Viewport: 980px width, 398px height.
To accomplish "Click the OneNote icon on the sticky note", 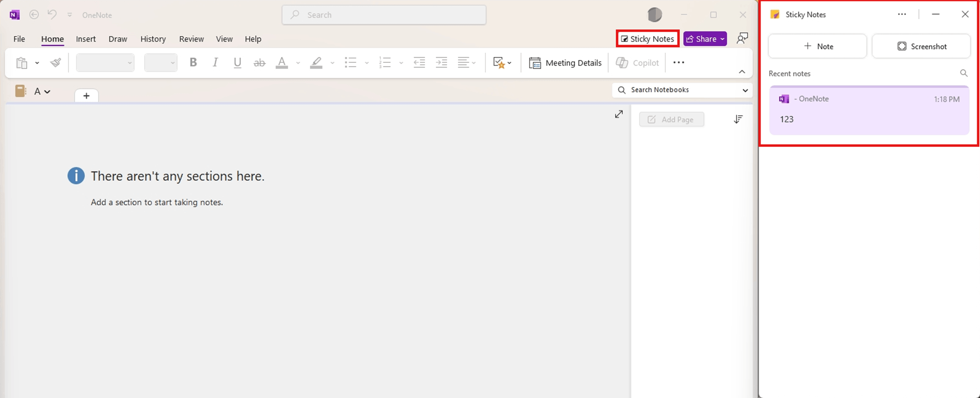I will [x=784, y=99].
